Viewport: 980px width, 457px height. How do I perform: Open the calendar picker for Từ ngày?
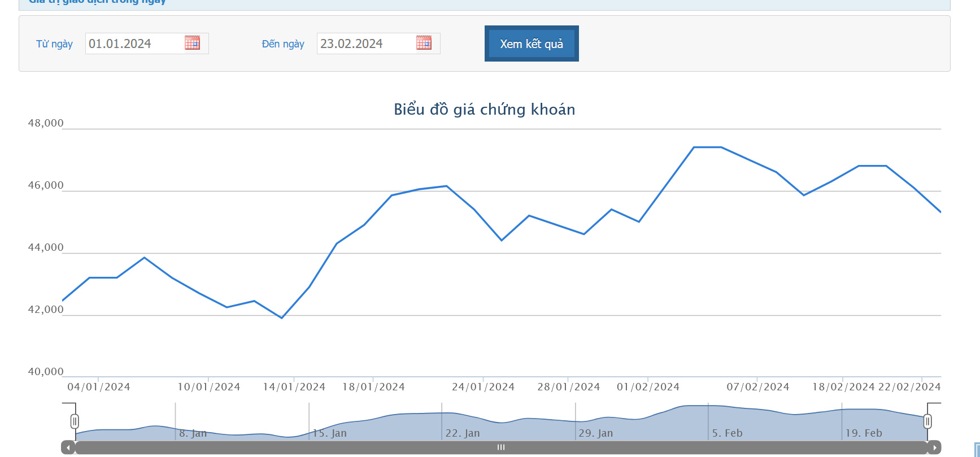pyautogui.click(x=192, y=43)
